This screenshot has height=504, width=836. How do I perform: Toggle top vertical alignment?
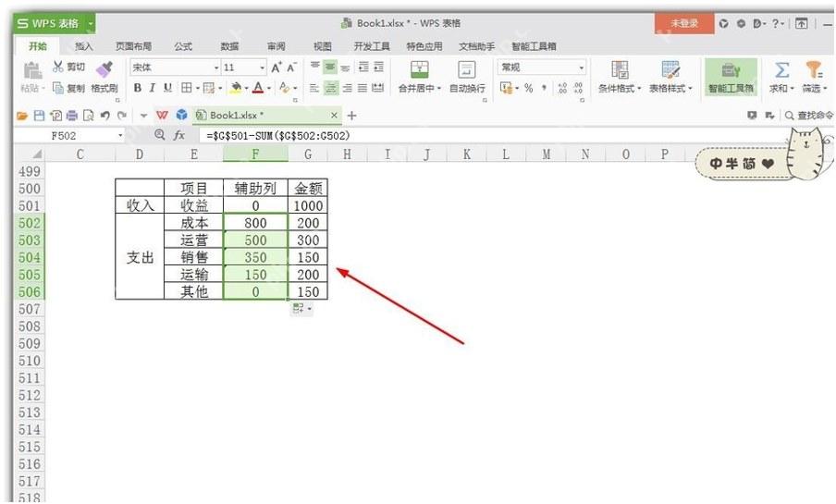tap(315, 67)
